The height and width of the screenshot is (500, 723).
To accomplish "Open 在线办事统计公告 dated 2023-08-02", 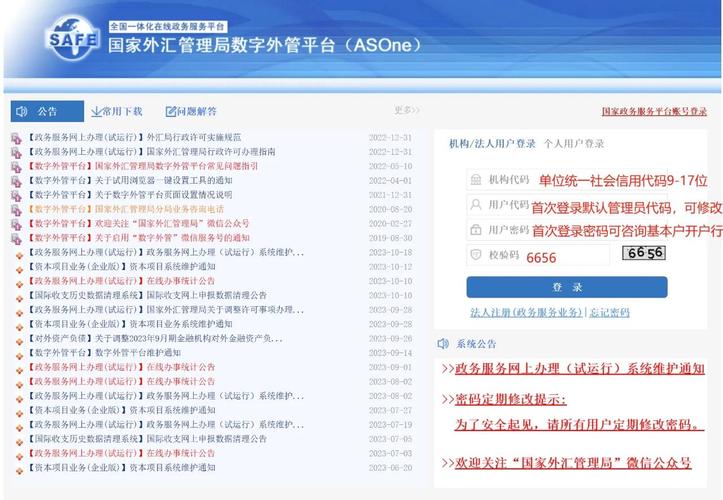I will [x=121, y=381].
